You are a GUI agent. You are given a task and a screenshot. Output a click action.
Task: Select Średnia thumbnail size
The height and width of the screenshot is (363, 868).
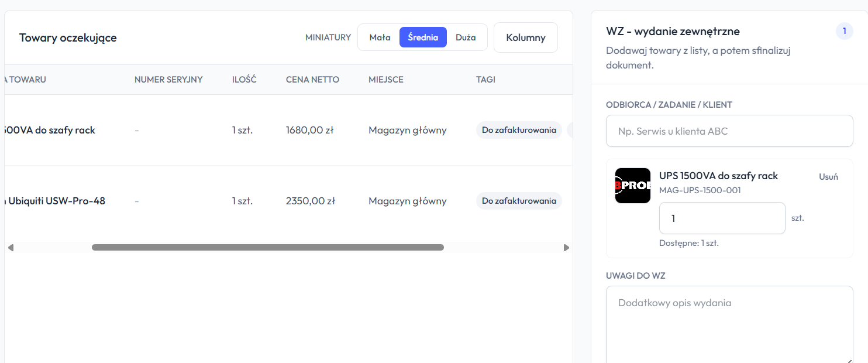[x=423, y=37]
